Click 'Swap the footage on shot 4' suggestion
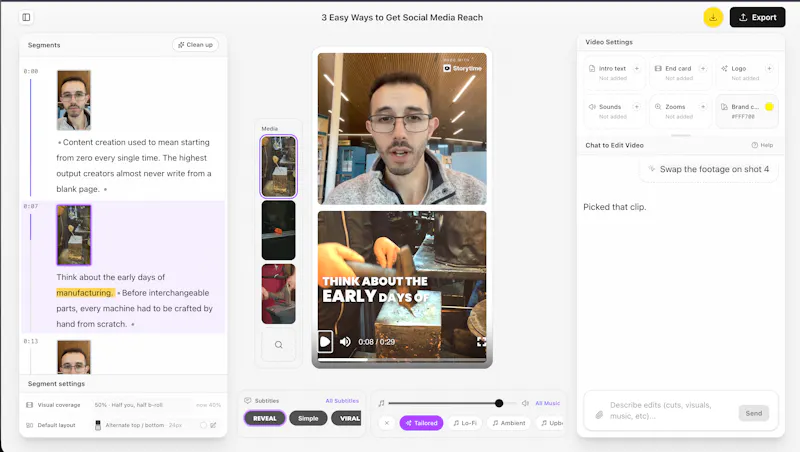The width and height of the screenshot is (800, 452). (x=709, y=169)
